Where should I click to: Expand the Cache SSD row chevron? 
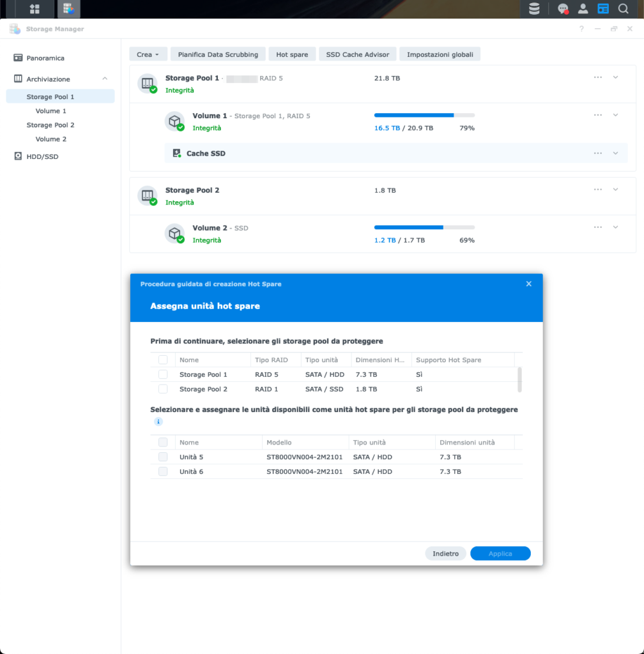[615, 153]
